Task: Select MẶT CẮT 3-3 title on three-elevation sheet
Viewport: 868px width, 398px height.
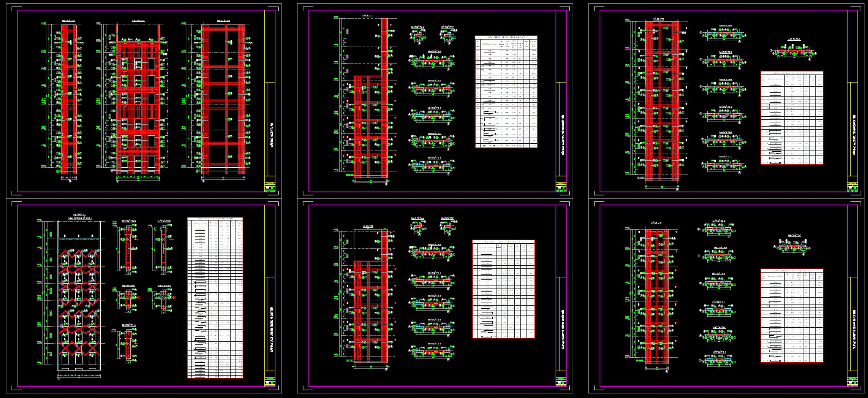Action: point(223,20)
